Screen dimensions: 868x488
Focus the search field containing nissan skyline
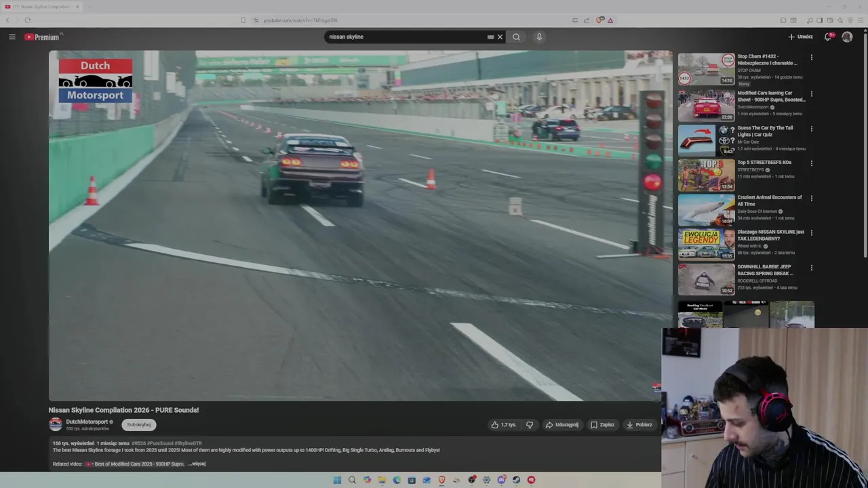pyautogui.click(x=407, y=37)
